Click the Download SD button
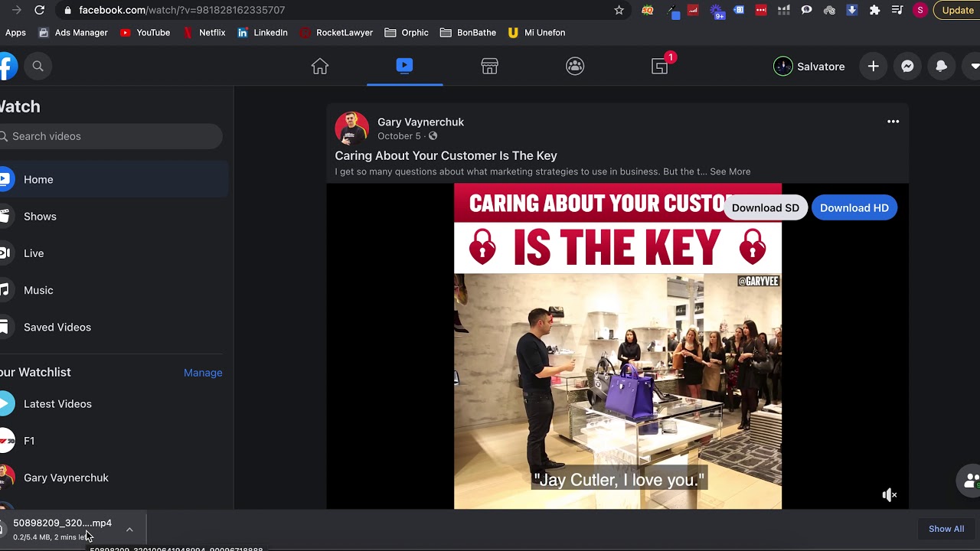Viewport: 980px width, 551px height. coord(765,208)
